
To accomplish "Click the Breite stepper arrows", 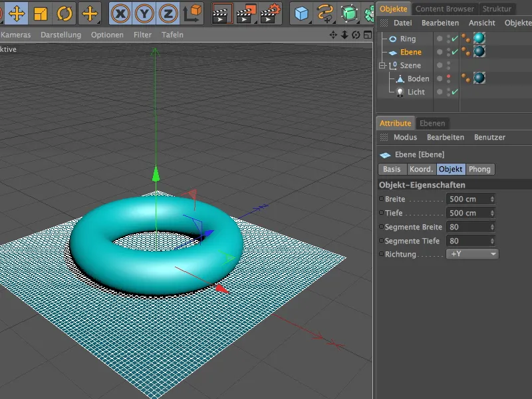I will pyautogui.click(x=492, y=199).
